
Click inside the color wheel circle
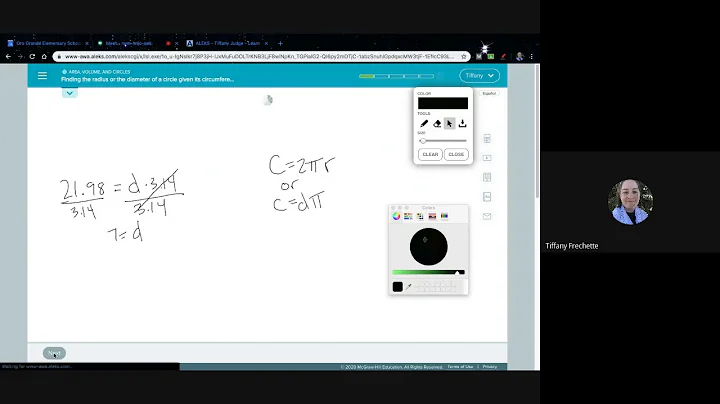click(x=428, y=247)
